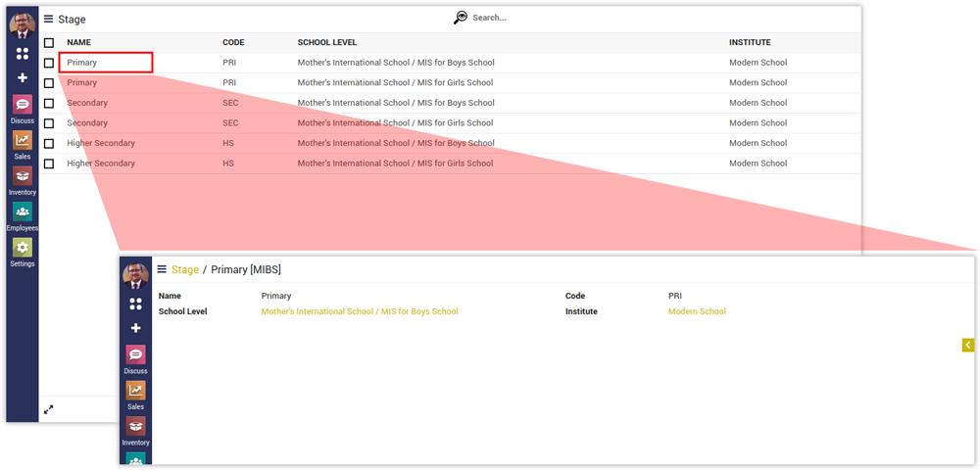
Task: Open the Discuss app in top sidebar
Action: tap(22, 106)
